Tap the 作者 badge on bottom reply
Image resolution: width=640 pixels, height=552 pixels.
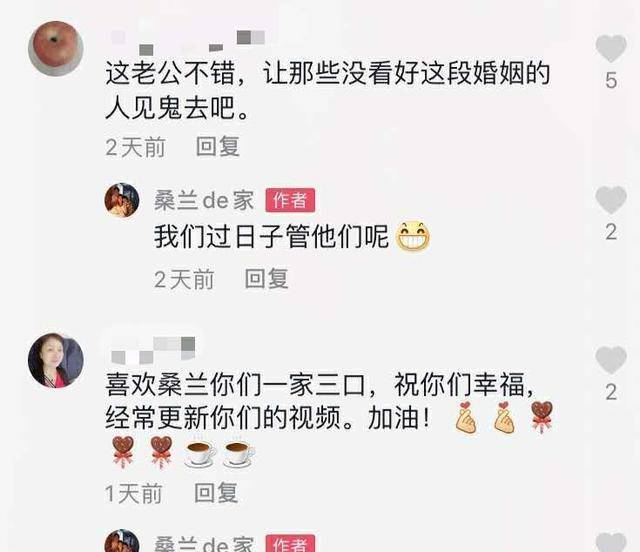point(290,543)
